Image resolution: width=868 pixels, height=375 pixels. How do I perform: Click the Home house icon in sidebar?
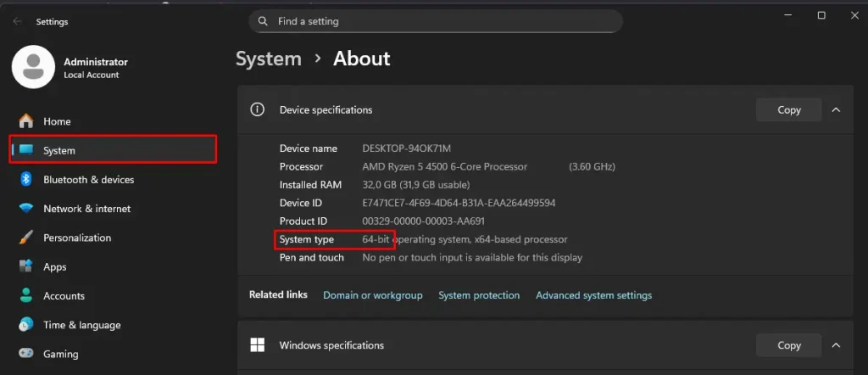(26, 121)
